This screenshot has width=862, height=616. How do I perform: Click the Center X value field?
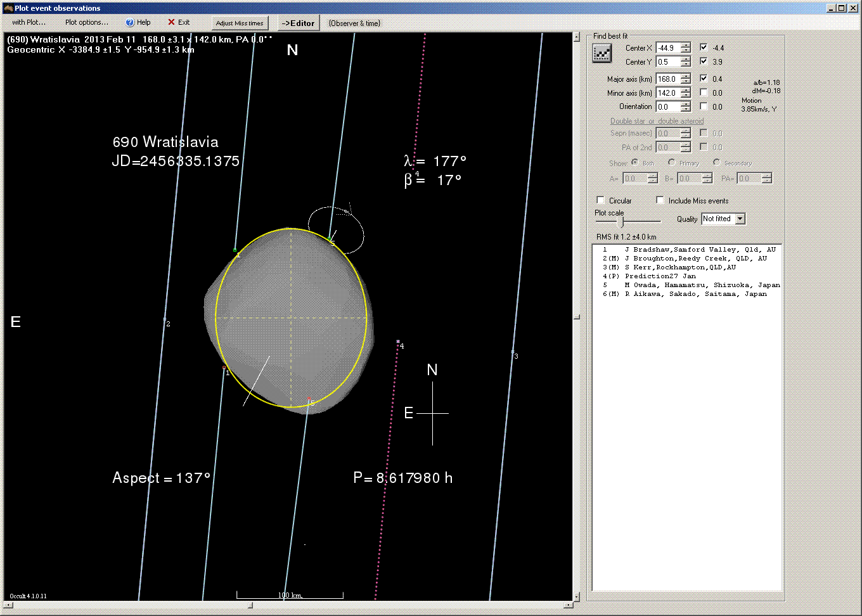pos(668,48)
